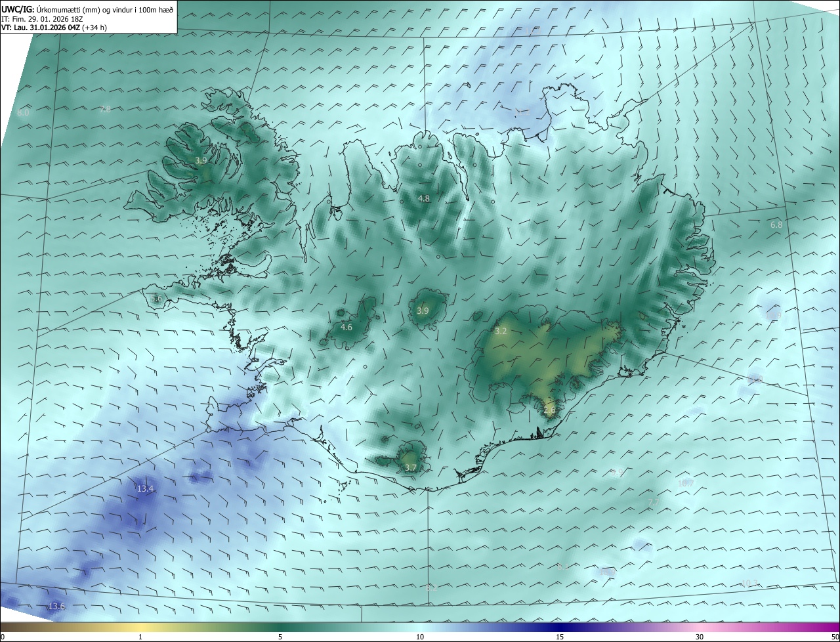Viewport: 840px width, 642px height.
Task: Click the 8.0 value over the sea
Action: (x=23, y=113)
